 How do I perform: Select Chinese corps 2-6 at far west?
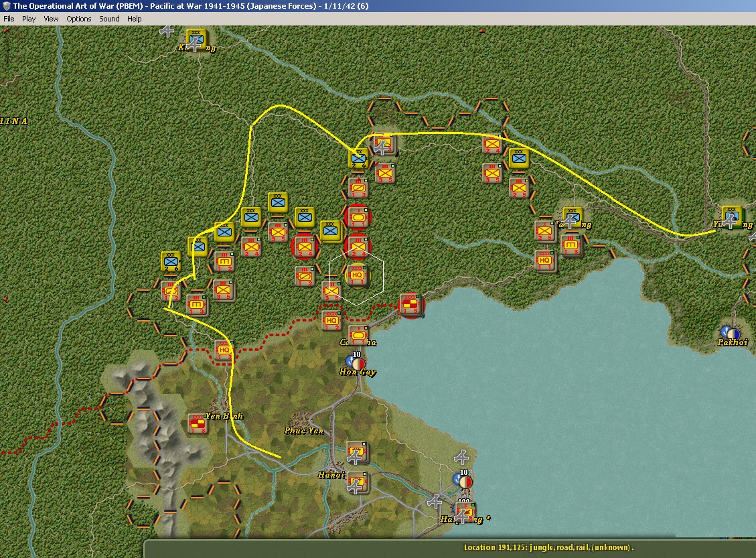(171, 261)
